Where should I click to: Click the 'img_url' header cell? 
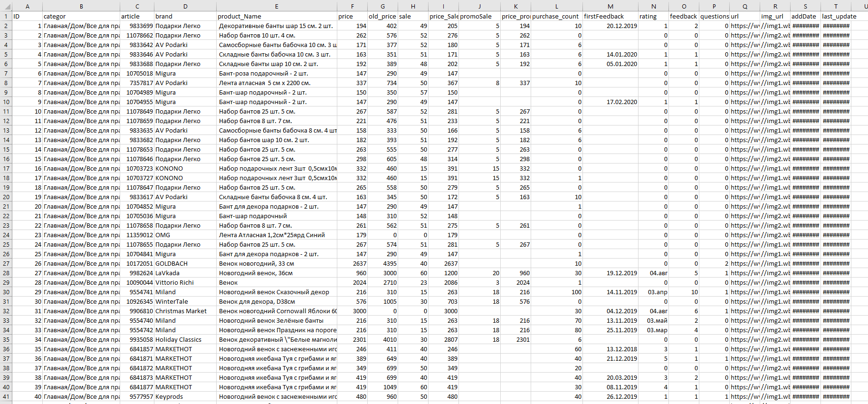(x=775, y=16)
